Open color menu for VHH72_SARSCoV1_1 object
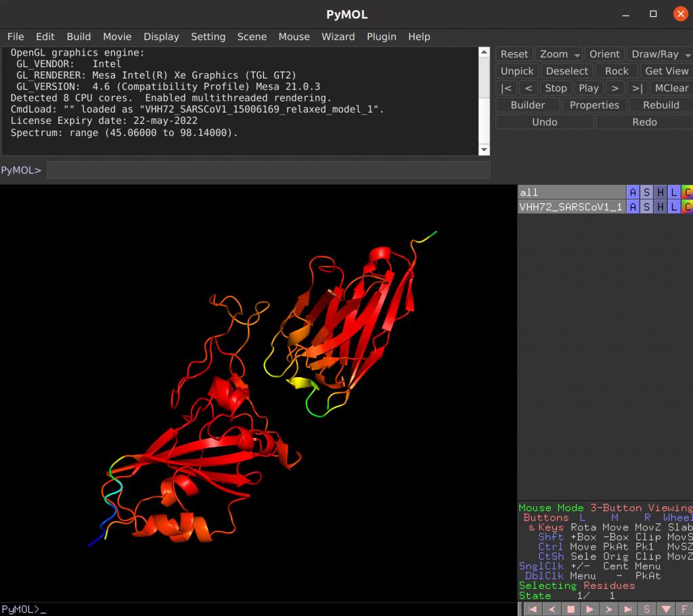This screenshot has width=693, height=616. point(687,207)
